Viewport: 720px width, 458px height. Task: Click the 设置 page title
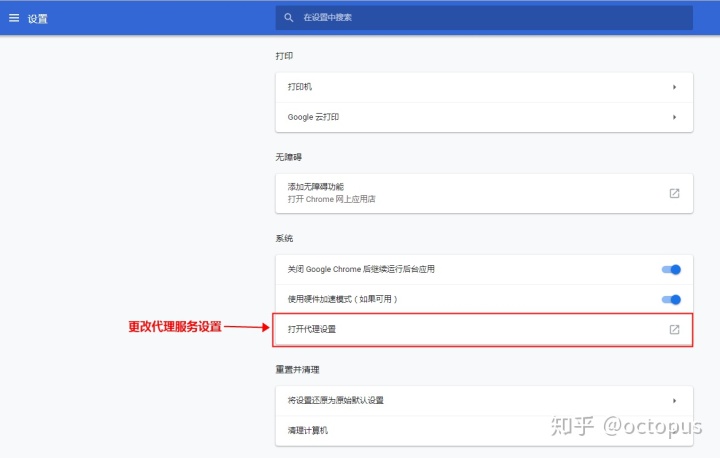coord(37,19)
